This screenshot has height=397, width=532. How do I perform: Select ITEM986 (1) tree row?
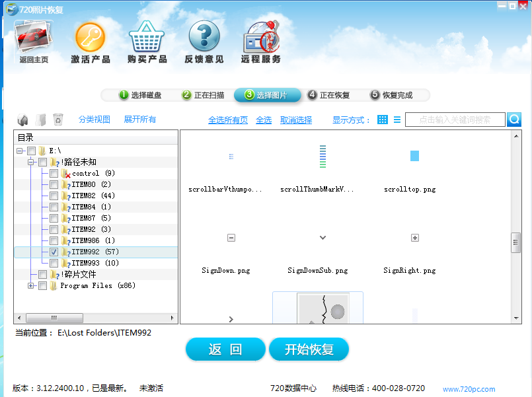click(x=96, y=240)
